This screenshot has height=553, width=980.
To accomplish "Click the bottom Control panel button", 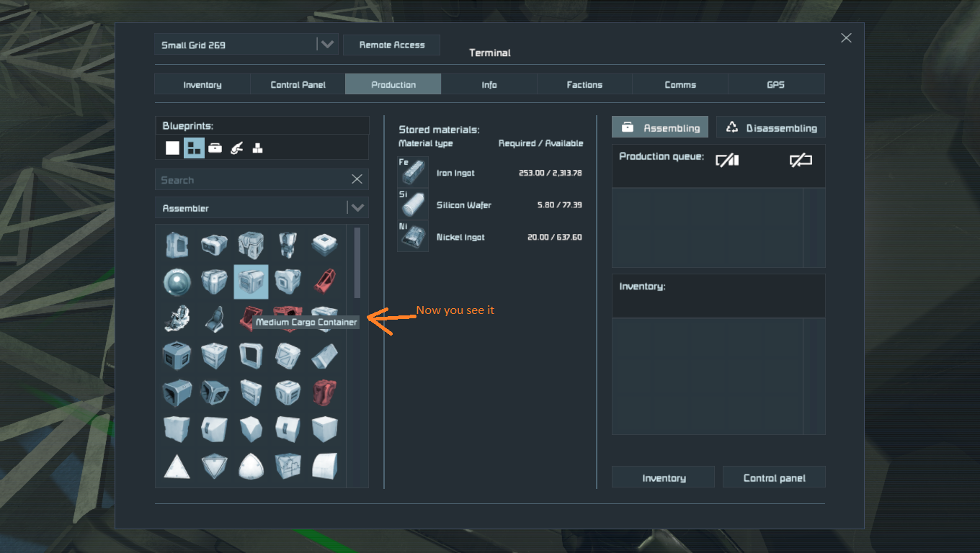I will pos(775,477).
